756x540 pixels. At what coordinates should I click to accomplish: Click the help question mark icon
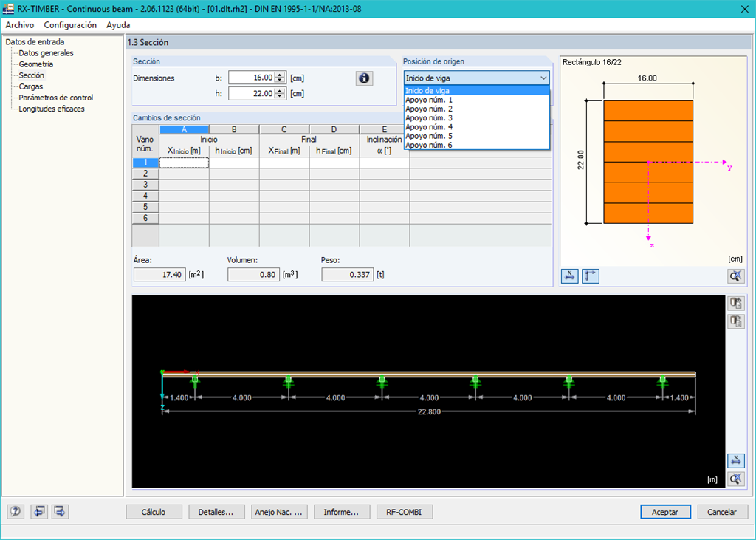[16, 511]
